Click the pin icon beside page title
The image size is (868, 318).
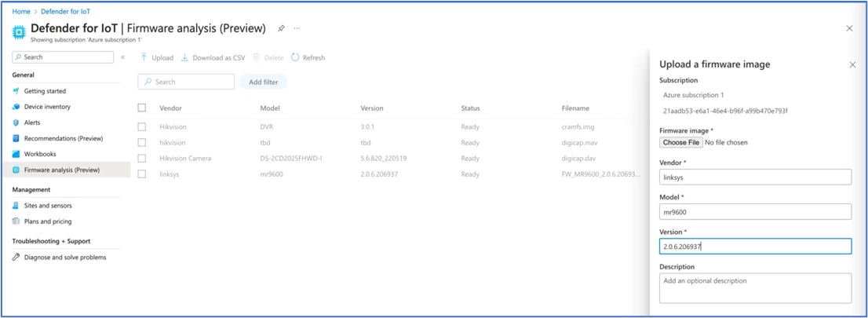pos(282,28)
